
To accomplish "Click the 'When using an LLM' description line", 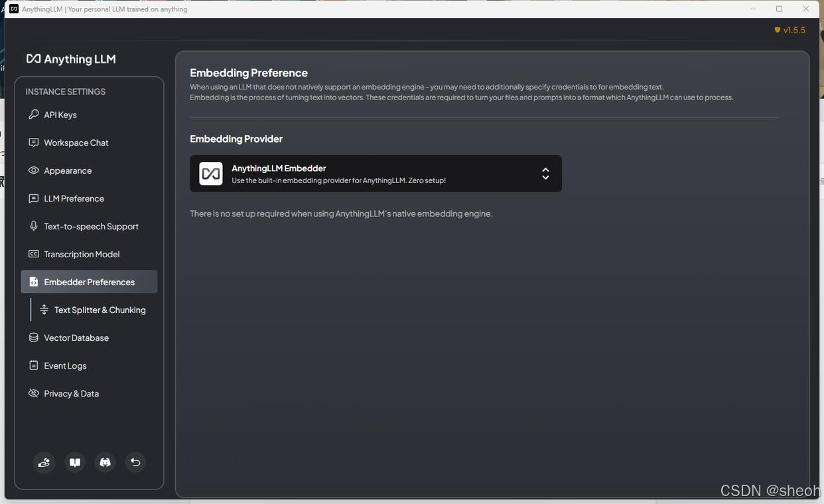I will pyautogui.click(x=427, y=87).
